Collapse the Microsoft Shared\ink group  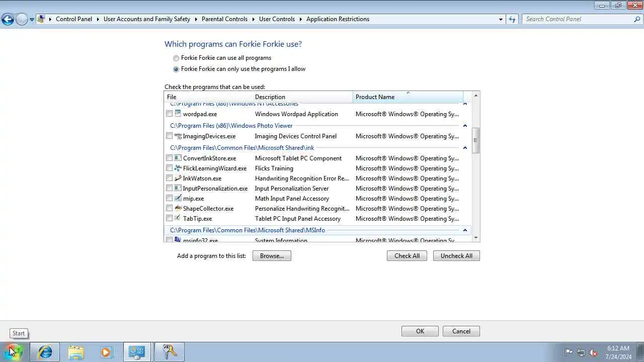pyautogui.click(x=465, y=148)
